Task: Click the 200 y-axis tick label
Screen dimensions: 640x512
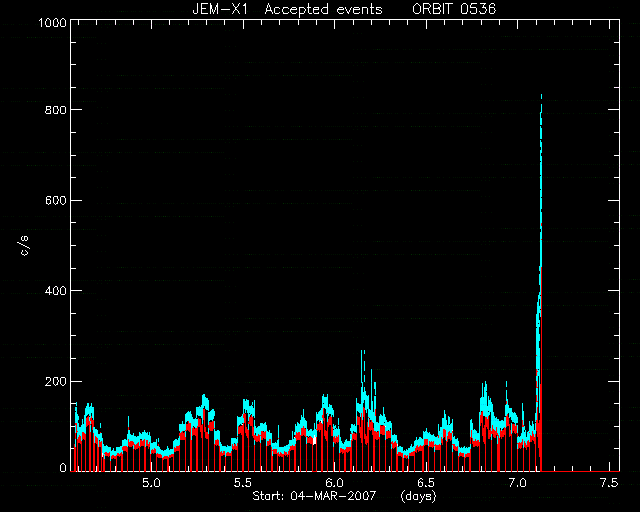Action: (x=56, y=381)
